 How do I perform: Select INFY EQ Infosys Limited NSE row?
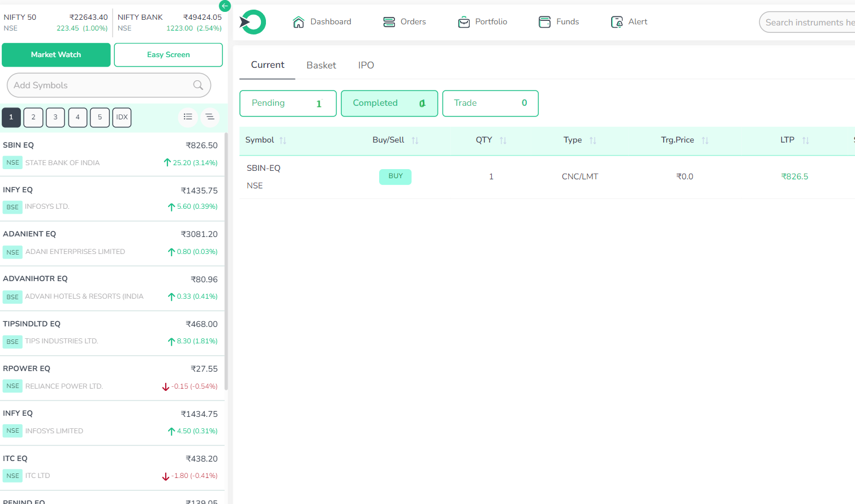112,423
